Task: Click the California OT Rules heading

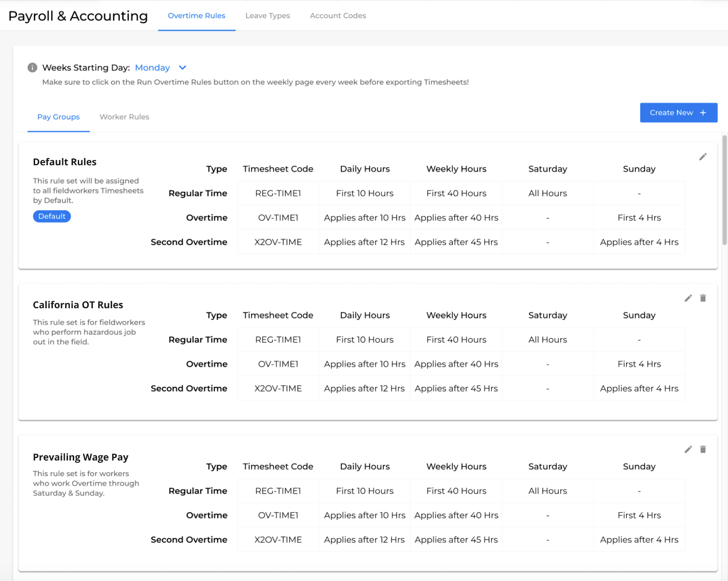Action: point(78,305)
